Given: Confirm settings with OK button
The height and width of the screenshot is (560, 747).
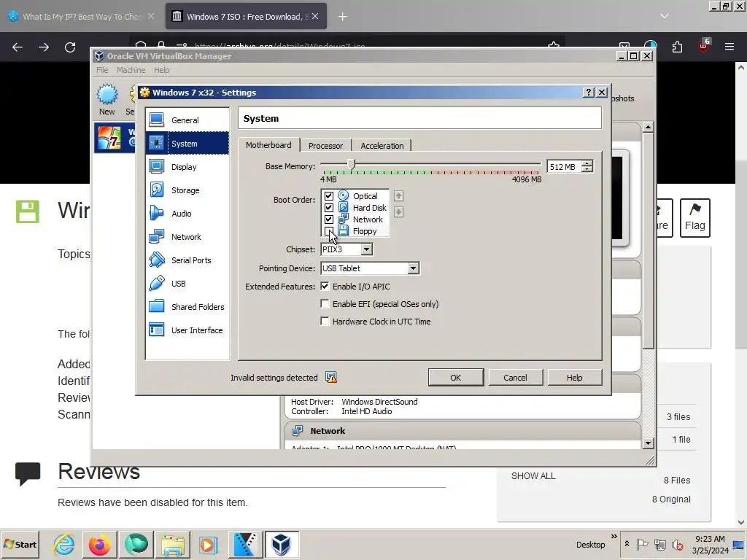Looking at the screenshot, I should [x=456, y=378].
